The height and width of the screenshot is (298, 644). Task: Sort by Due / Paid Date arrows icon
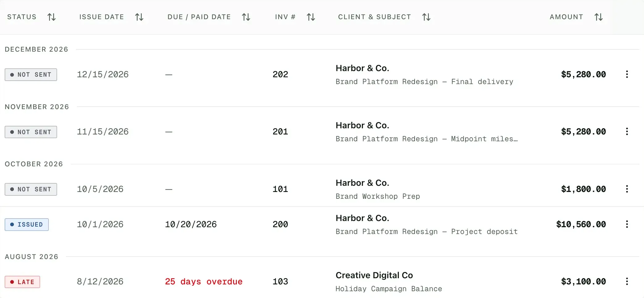pos(246,17)
